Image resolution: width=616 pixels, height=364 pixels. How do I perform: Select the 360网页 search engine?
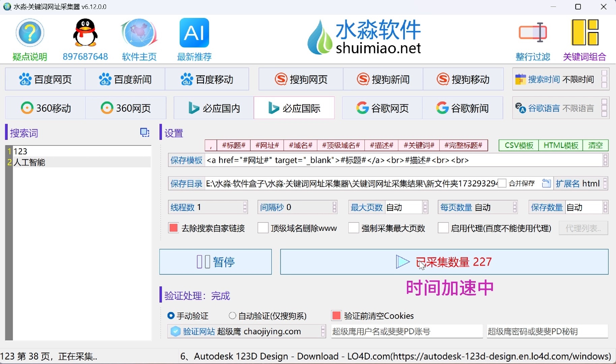tap(126, 108)
